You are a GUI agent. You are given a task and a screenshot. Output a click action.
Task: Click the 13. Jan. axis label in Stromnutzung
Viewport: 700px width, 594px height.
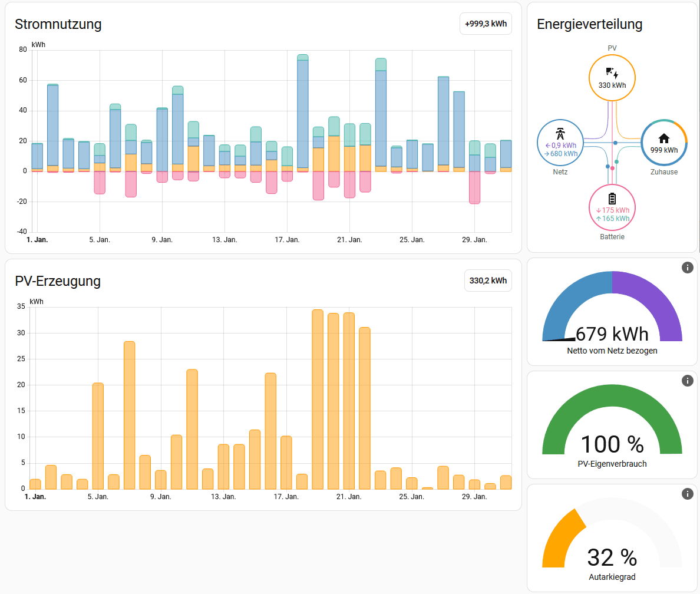coord(224,240)
